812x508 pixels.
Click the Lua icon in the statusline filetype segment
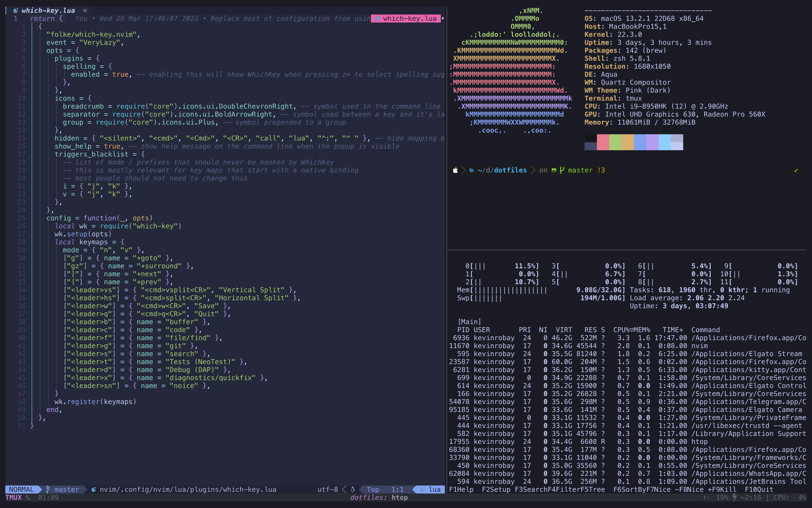point(422,489)
